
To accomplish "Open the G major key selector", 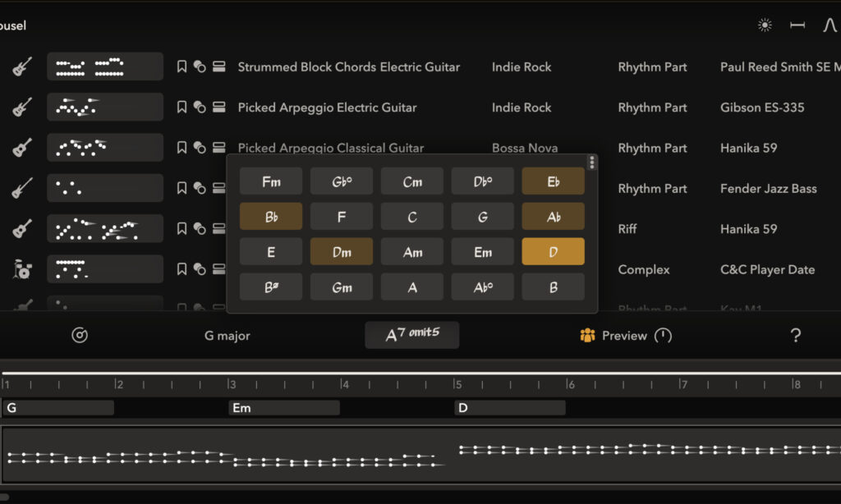I will (x=227, y=335).
